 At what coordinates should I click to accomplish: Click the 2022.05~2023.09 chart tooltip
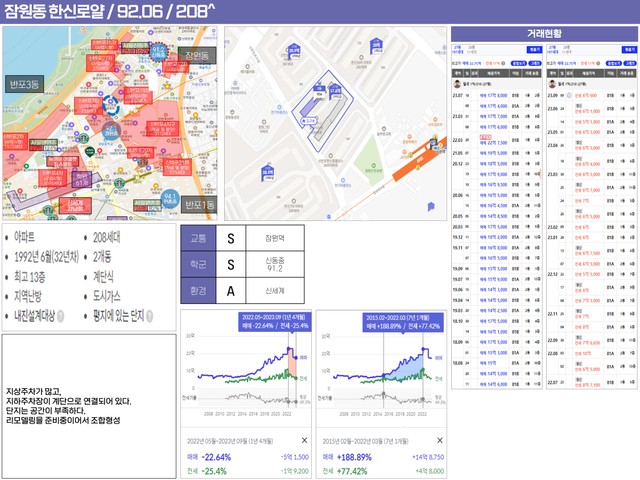pos(275,322)
